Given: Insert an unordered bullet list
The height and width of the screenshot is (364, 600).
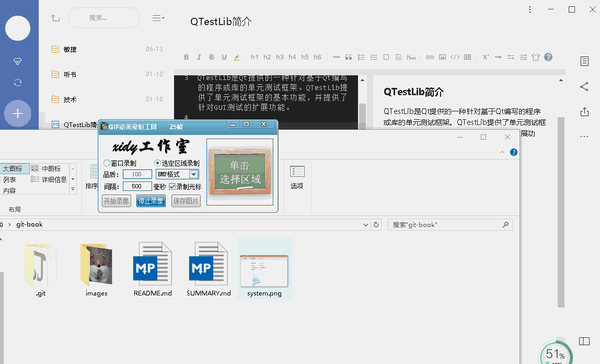Looking at the screenshot, I should (361, 57).
